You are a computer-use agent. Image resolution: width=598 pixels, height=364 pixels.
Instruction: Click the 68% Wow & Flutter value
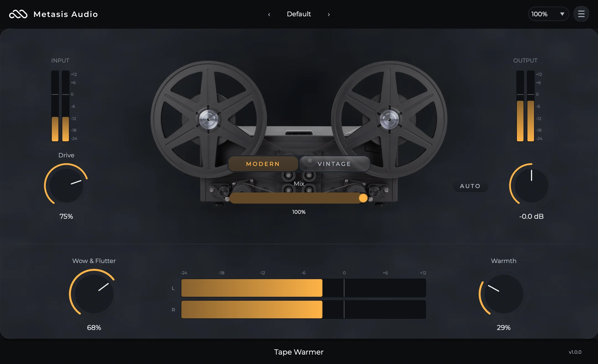(x=94, y=327)
